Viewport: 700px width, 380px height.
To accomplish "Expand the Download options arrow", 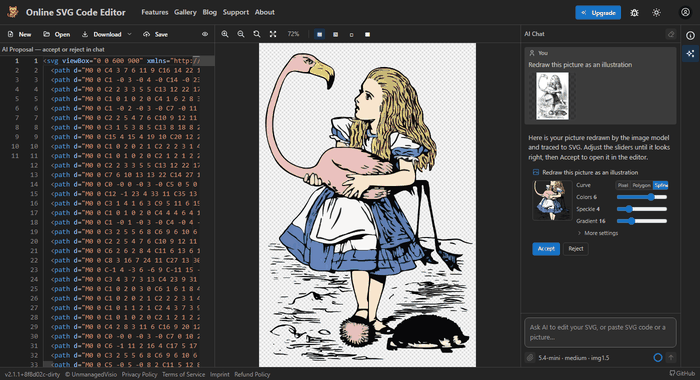I will [129, 34].
